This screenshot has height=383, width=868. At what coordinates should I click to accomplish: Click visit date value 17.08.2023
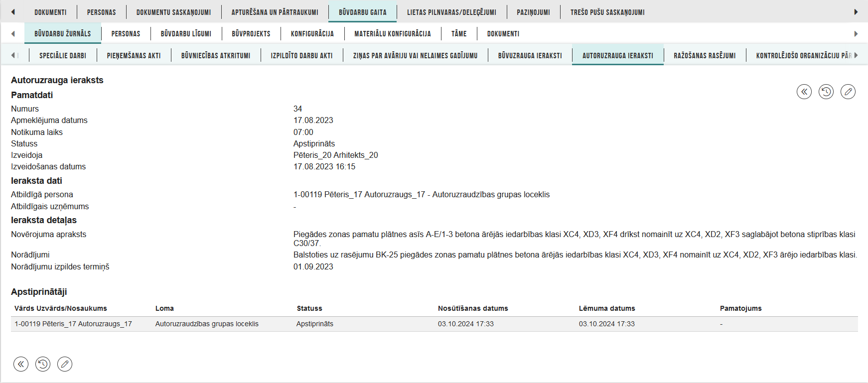pos(313,120)
